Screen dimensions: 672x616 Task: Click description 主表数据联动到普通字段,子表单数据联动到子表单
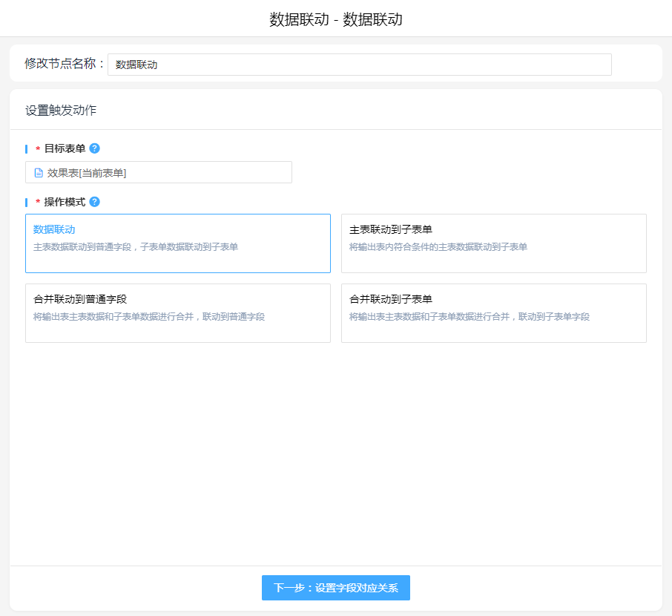(x=136, y=247)
